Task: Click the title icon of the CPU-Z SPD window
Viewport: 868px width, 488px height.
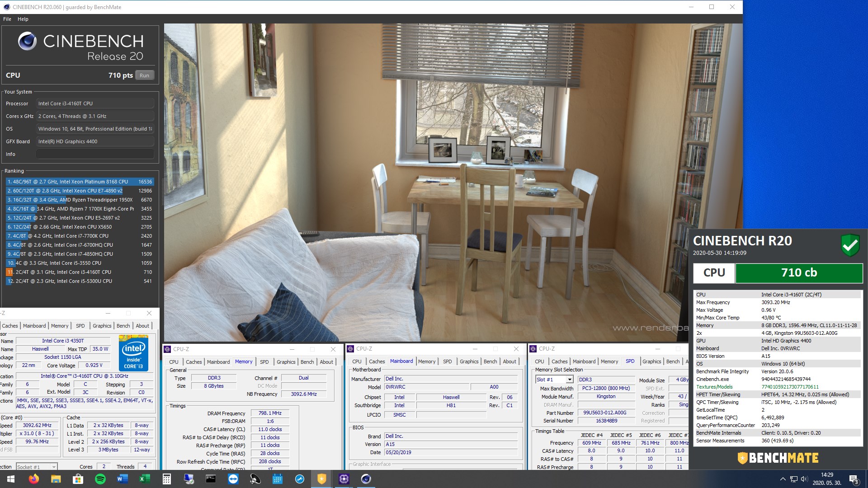Action: 533,348
